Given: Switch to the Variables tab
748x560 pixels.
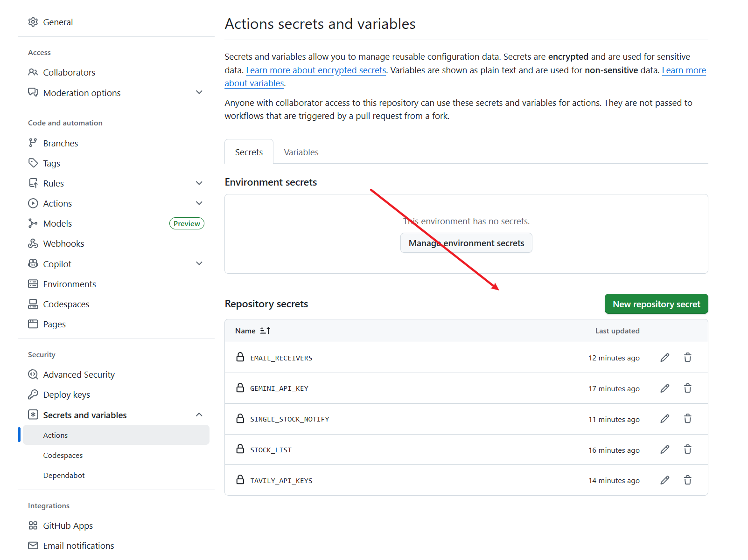Looking at the screenshot, I should (x=301, y=152).
